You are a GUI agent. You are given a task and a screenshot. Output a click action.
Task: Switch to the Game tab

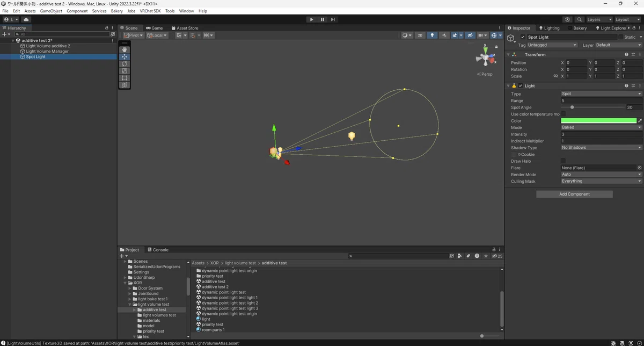tap(154, 28)
